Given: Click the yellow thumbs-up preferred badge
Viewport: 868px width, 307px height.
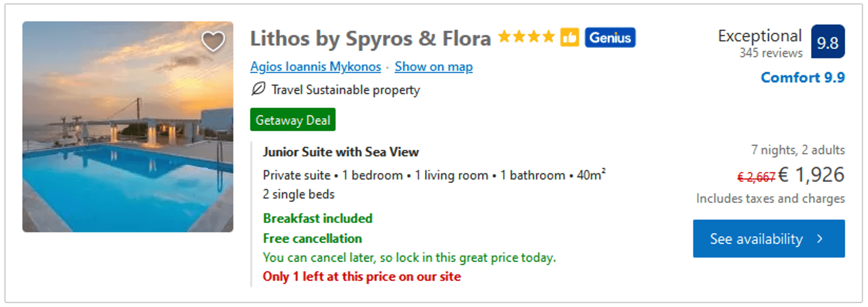Looking at the screenshot, I should [x=569, y=37].
